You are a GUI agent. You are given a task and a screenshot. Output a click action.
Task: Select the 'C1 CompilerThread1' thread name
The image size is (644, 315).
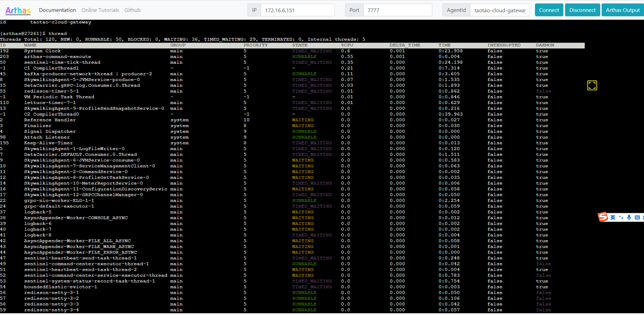(51, 68)
